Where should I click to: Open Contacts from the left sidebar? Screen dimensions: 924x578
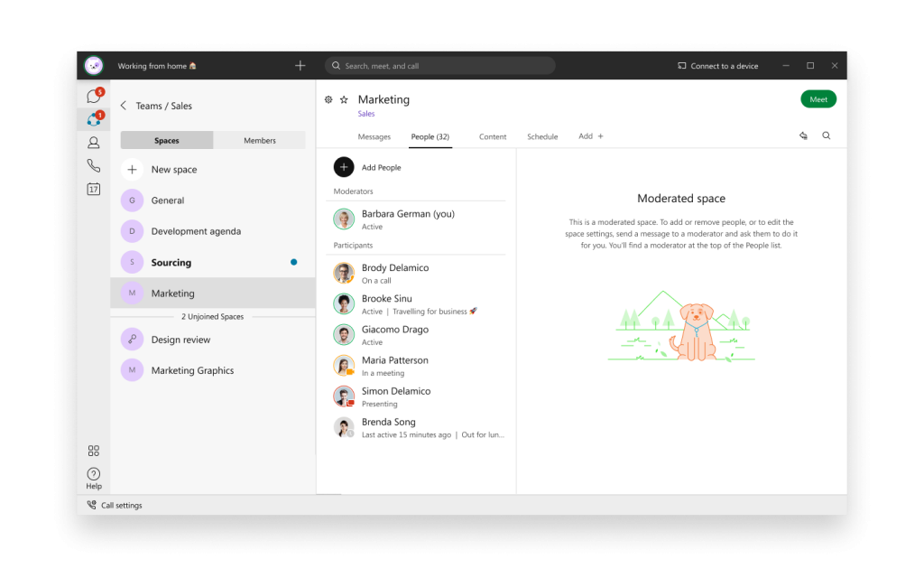coord(93,143)
